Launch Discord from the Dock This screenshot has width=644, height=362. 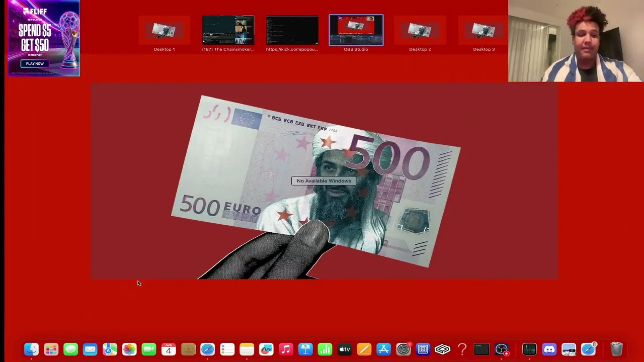[x=549, y=349]
